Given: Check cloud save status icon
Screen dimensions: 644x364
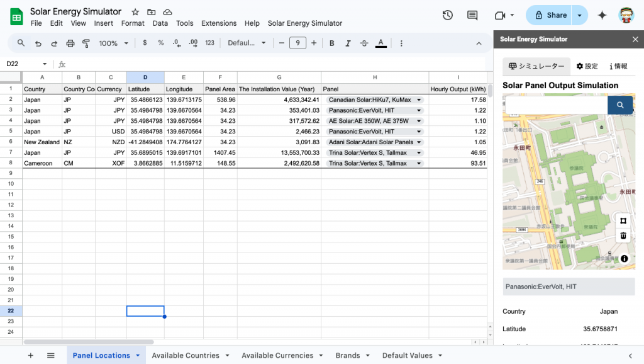Looking at the screenshot, I should click(167, 12).
